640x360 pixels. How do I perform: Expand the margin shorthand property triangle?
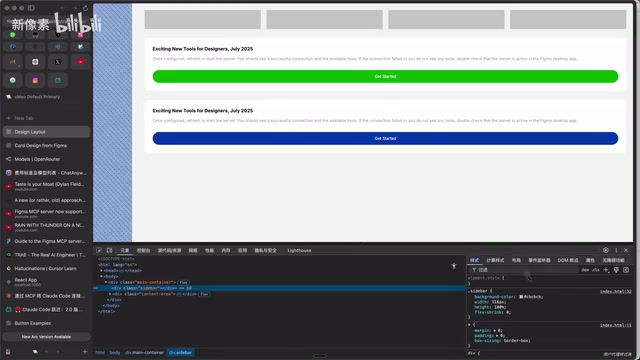click(495, 330)
